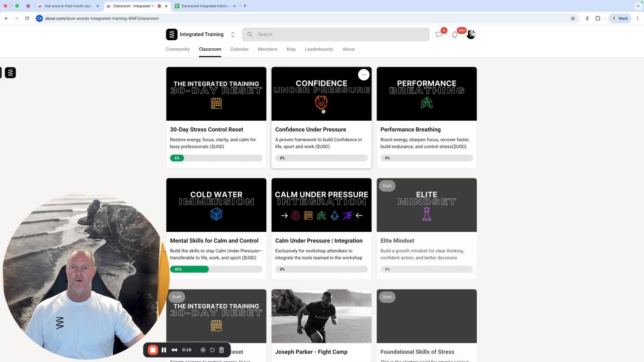The image size is (644, 362).
Task: Open the Foundational Skills of Stress course
Action: (x=418, y=352)
